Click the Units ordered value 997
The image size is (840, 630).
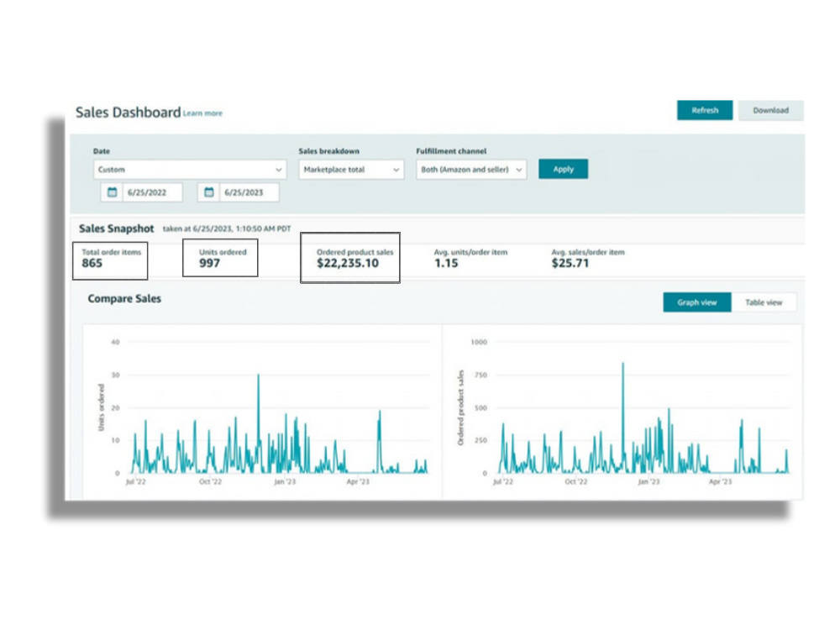click(x=209, y=263)
